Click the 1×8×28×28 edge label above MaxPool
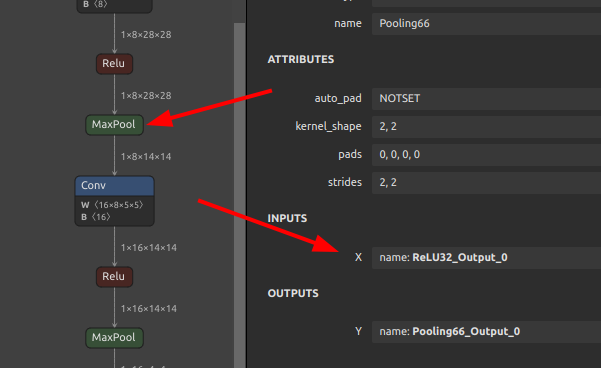This screenshot has width=601, height=368. (146, 96)
